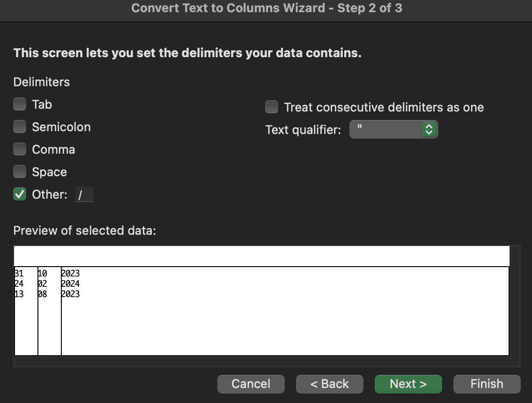Enable the Tab delimiter checkbox

(x=20, y=104)
